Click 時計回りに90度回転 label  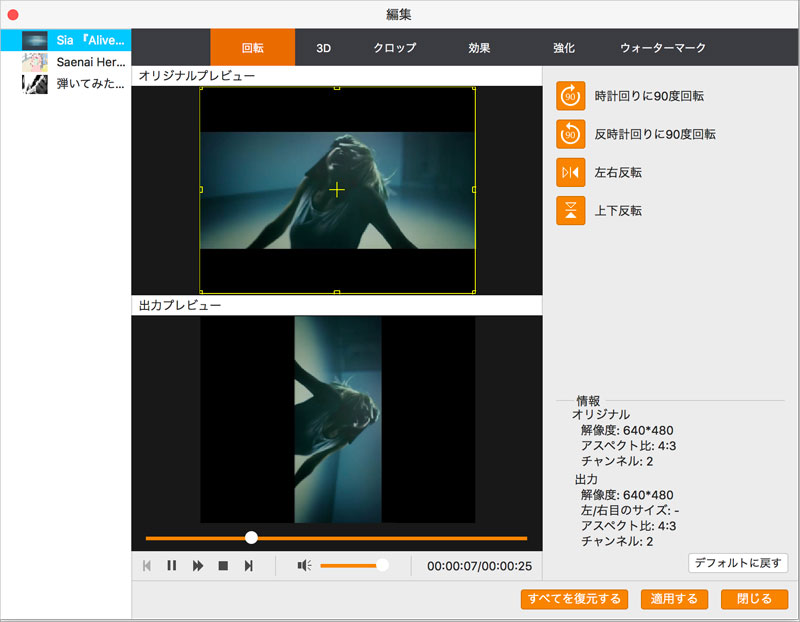649,96
